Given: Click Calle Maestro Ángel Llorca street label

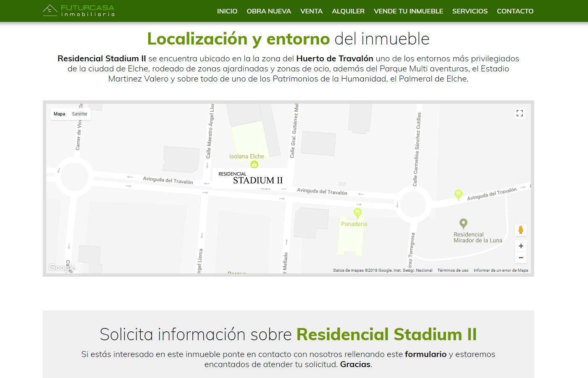Looking at the screenshot, I should (210, 131).
